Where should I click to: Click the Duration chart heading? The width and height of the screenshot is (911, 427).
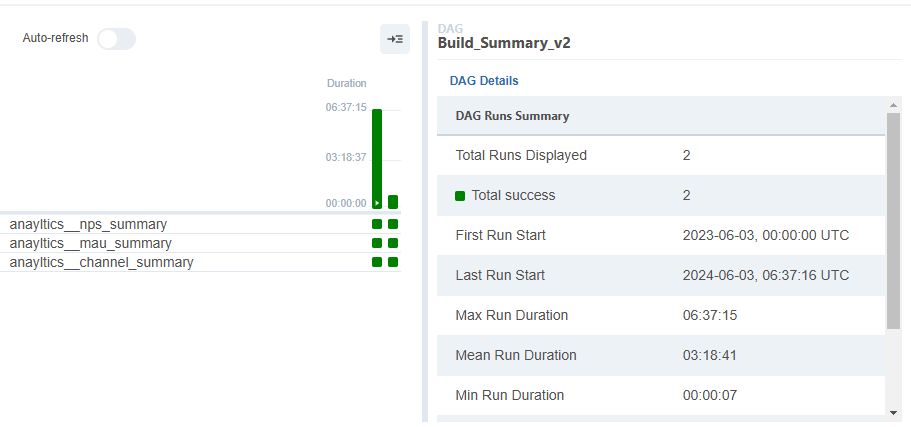point(347,83)
